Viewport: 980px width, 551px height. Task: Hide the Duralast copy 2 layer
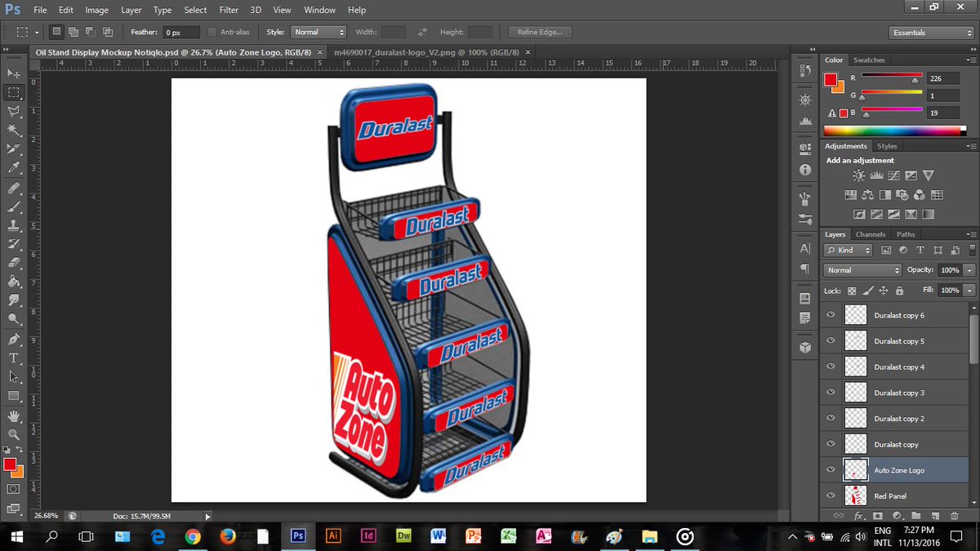(x=831, y=418)
